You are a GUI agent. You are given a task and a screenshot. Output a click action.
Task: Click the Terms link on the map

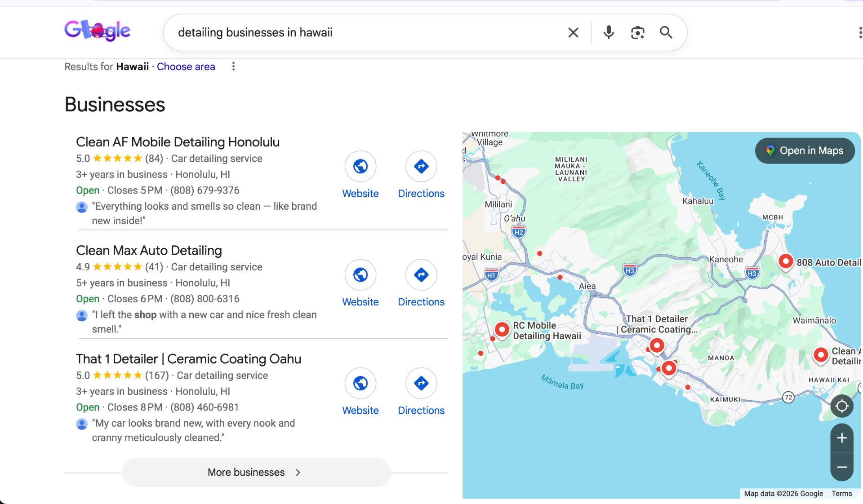pyautogui.click(x=841, y=493)
